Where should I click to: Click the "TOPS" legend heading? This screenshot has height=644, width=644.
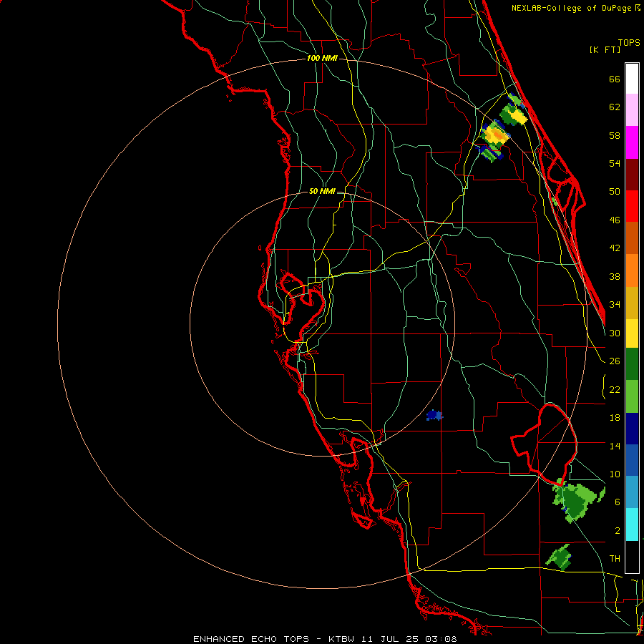click(629, 42)
